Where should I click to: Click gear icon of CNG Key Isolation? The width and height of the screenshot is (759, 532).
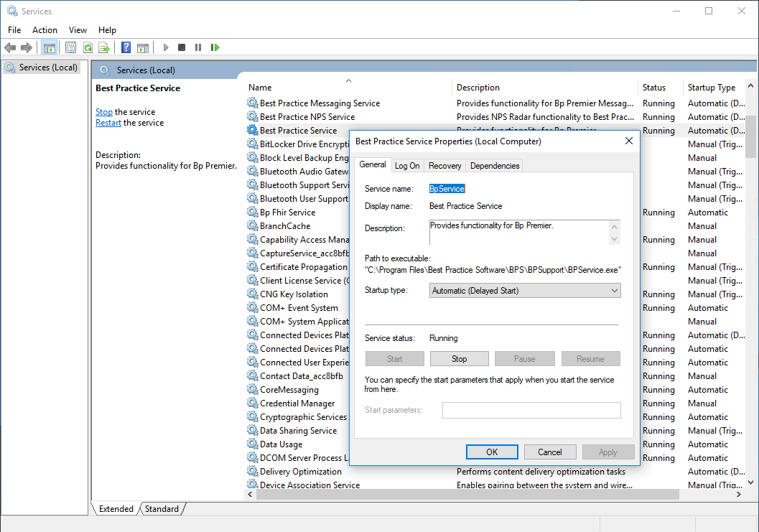click(252, 294)
